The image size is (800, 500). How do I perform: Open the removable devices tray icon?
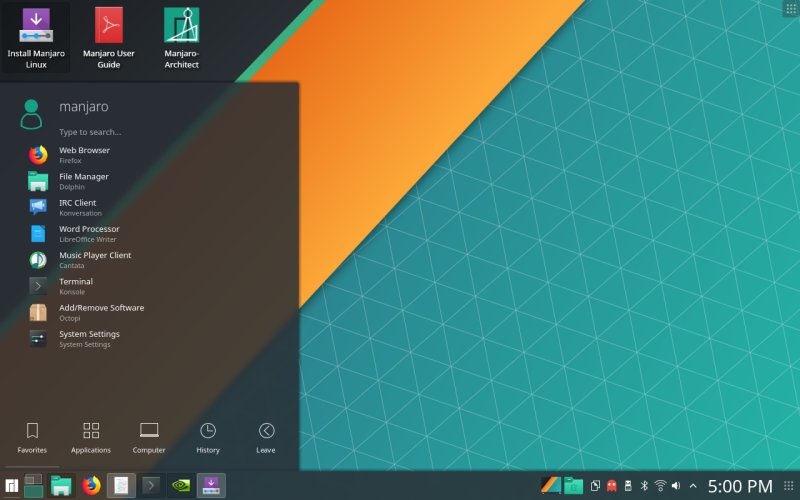[628, 486]
